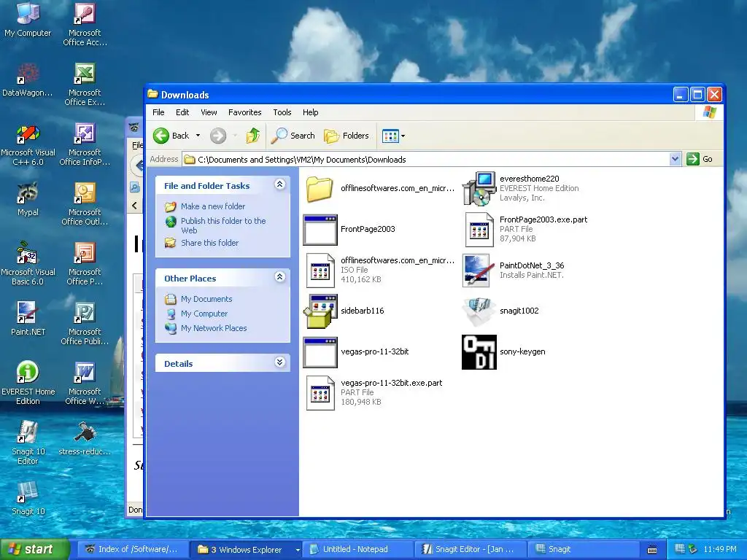The width and height of the screenshot is (747, 560).
Task: Collapse the Other Places panel
Action: coord(280,277)
